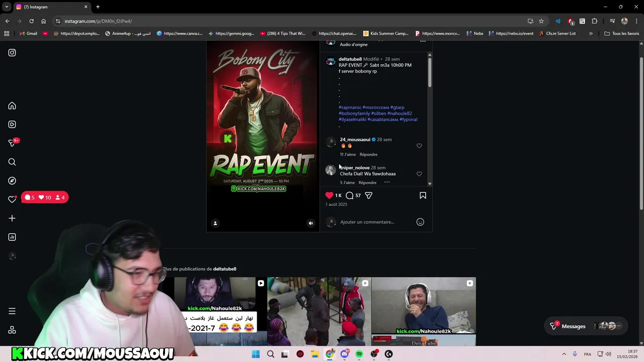This screenshot has width=644, height=362.
Task: Expand hidden bookmarks chevron
Action: [x=591, y=33]
